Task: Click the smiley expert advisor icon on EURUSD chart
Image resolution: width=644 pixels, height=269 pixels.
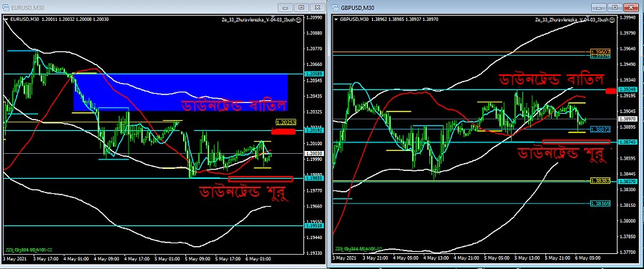Action: 298,19
